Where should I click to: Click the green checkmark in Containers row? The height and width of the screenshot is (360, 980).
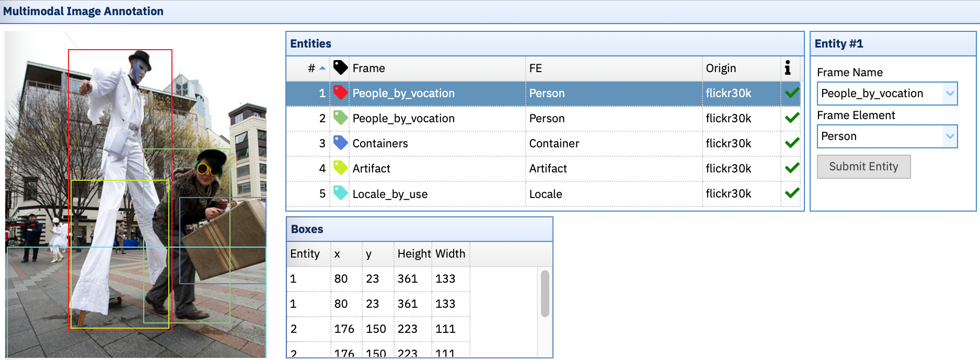792,143
